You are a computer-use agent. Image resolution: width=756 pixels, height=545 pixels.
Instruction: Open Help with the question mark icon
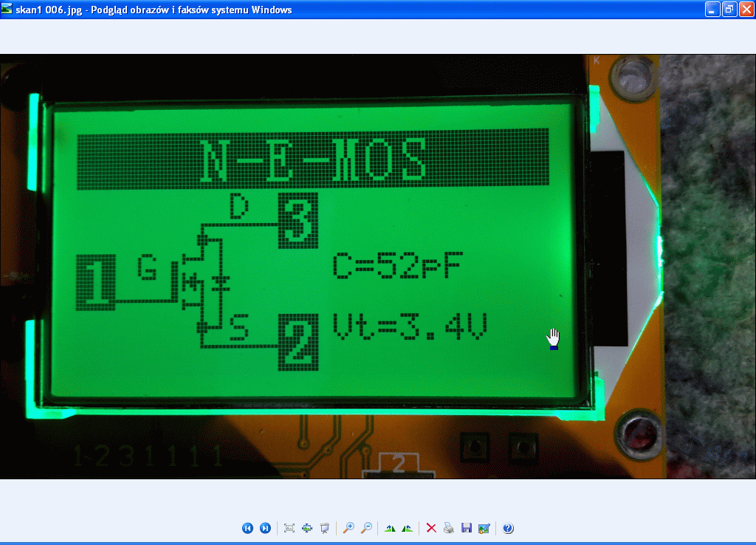pos(508,528)
